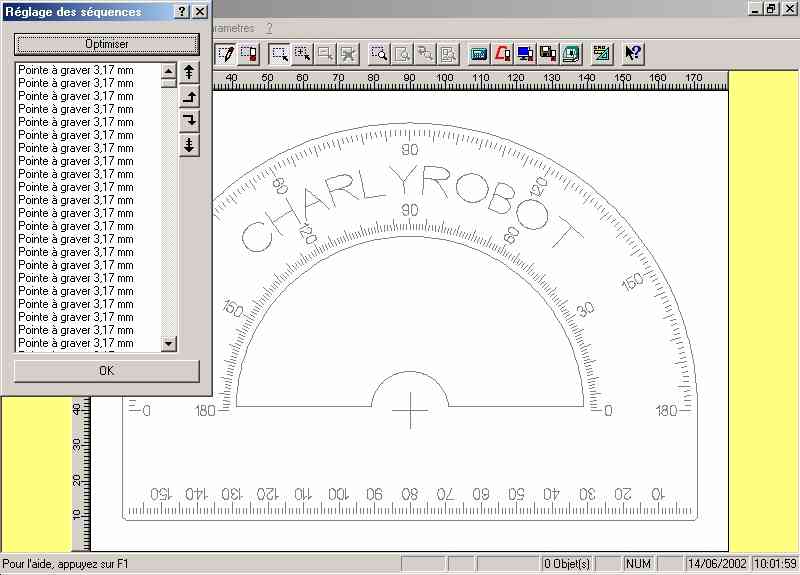Click the green computer machine icon

[571, 54]
